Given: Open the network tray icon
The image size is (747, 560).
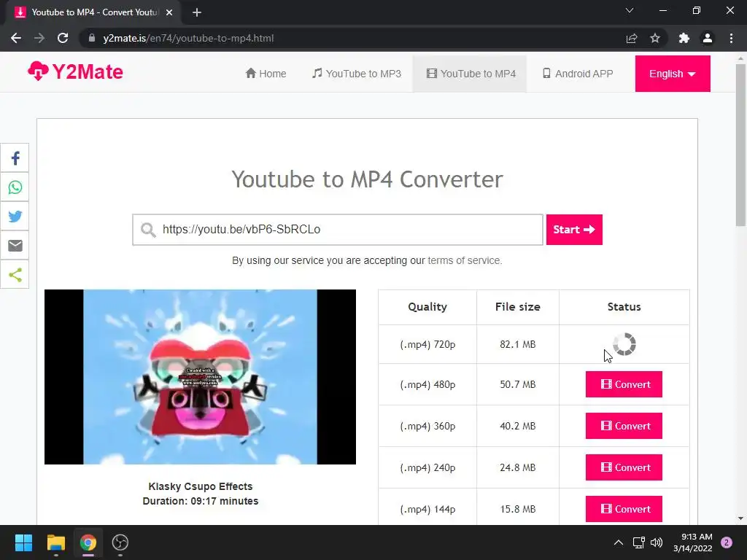Looking at the screenshot, I should point(638,542).
